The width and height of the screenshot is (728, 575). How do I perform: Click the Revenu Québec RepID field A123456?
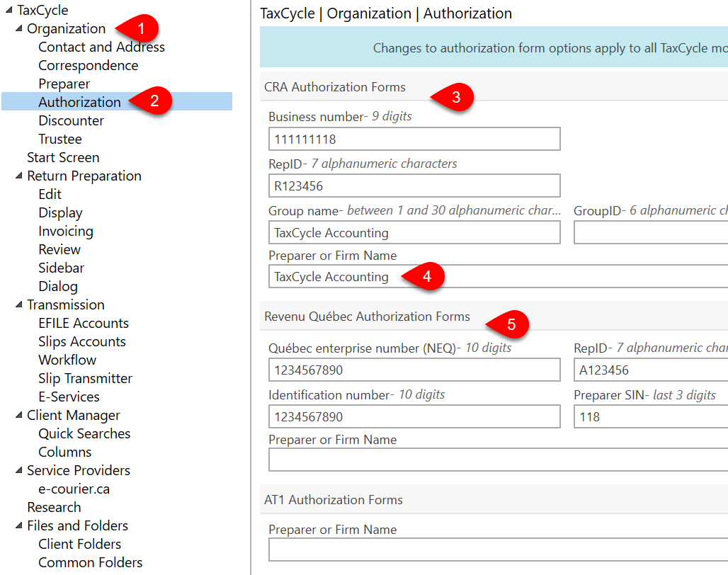click(x=651, y=370)
